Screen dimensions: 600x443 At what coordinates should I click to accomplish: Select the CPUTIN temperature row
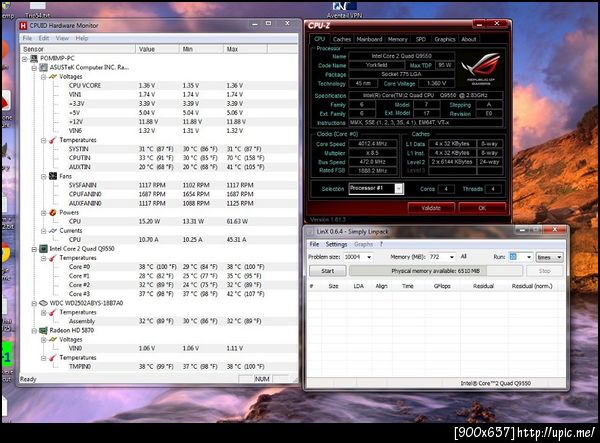point(159,158)
